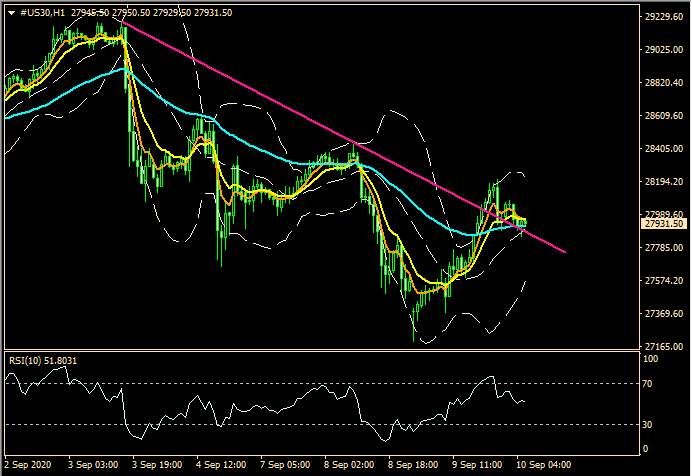Click price level 27369.60 on the scale
692x476 pixels.
[663, 314]
